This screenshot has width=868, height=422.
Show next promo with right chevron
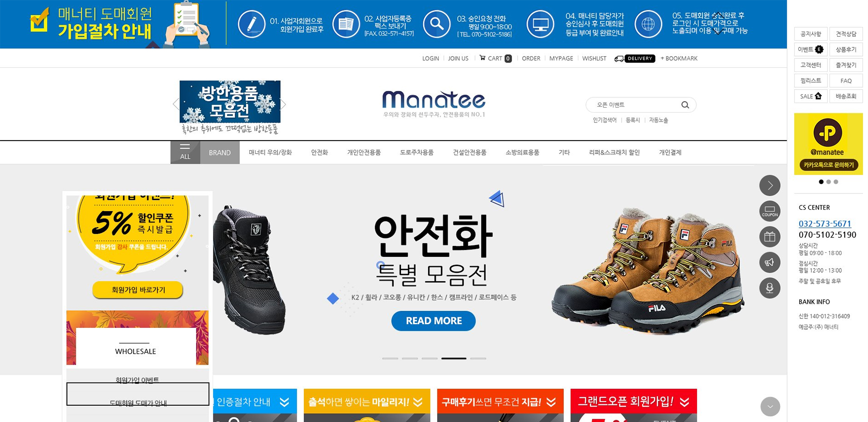[283, 104]
